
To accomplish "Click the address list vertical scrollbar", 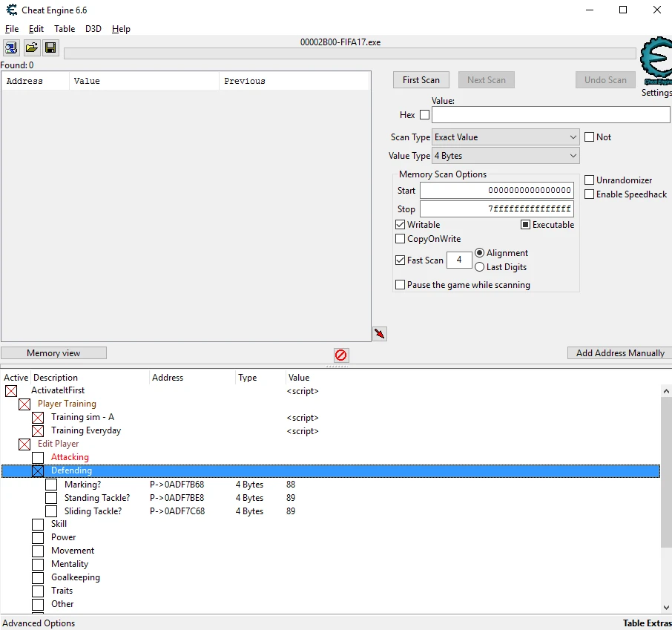I will point(665,497).
